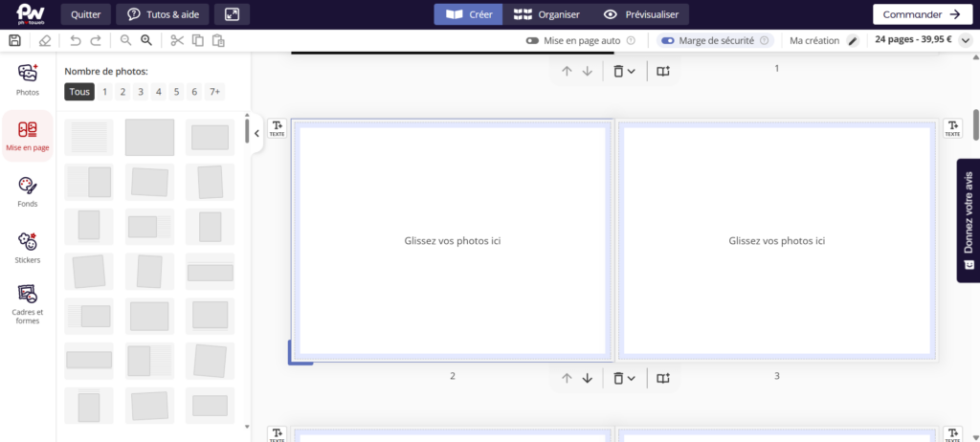Filter layouts with 7+ photos

214,92
